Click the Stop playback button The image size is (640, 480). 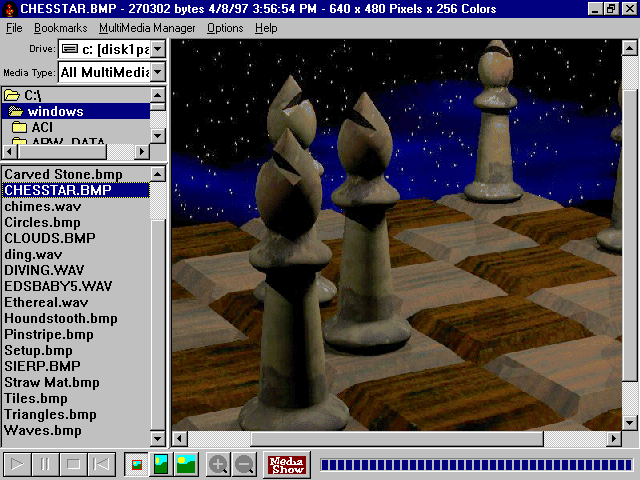coord(73,464)
